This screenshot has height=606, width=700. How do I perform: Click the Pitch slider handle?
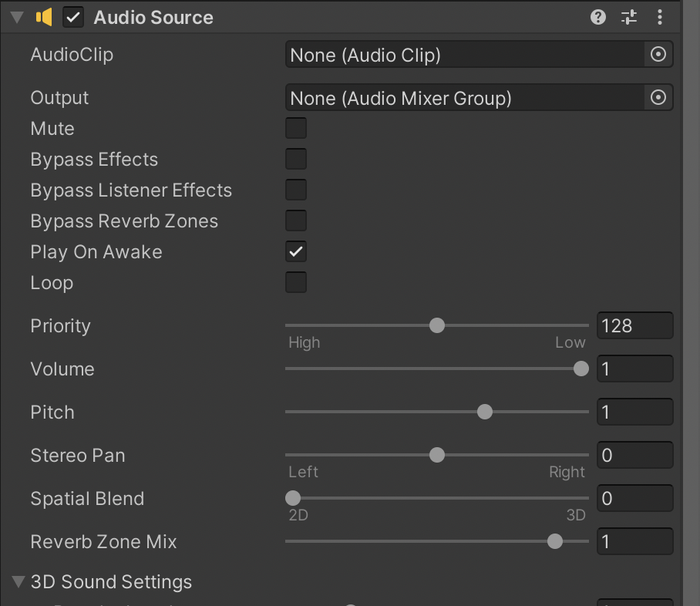tap(485, 412)
